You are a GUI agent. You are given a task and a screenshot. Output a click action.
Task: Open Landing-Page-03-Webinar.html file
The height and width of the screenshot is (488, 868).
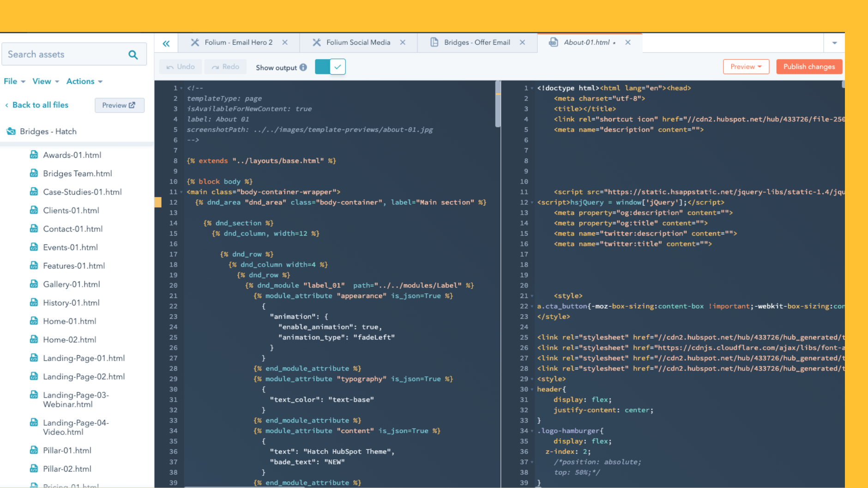[76, 399]
